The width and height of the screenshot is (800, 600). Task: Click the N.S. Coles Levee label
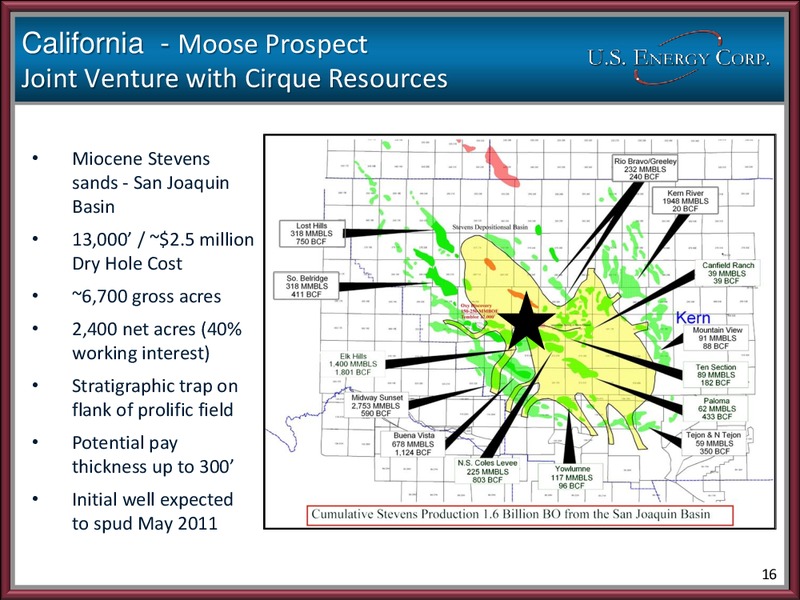(487, 471)
